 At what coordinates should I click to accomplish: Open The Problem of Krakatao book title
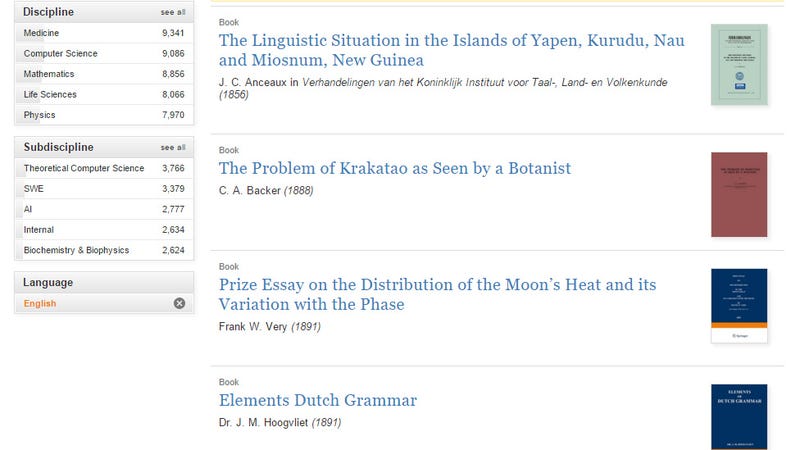coord(395,168)
